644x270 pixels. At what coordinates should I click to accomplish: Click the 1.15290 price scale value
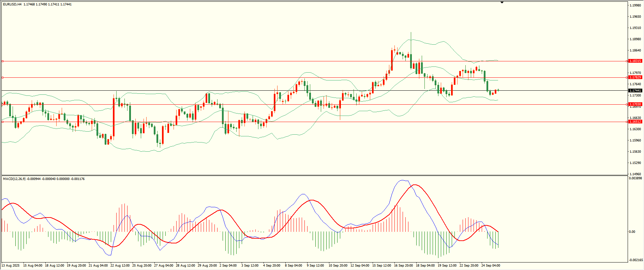635,163
